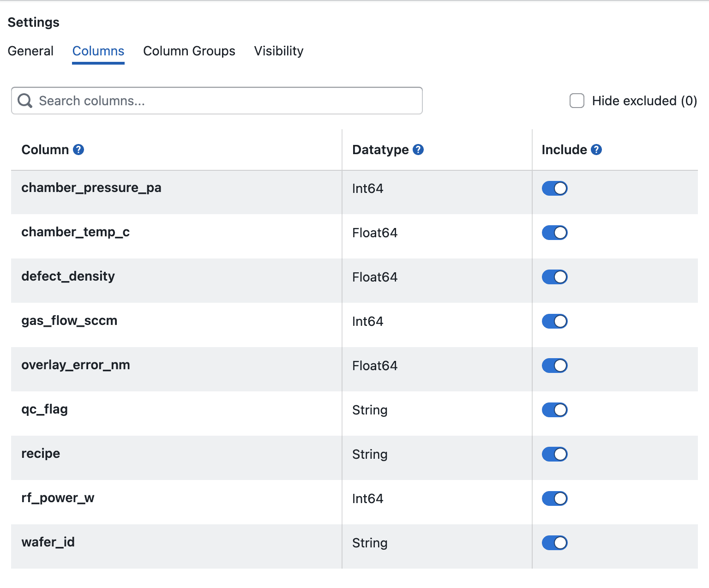Image resolution: width=709 pixels, height=588 pixels.
Task: Click the Datatype header label
Action: coord(380,150)
